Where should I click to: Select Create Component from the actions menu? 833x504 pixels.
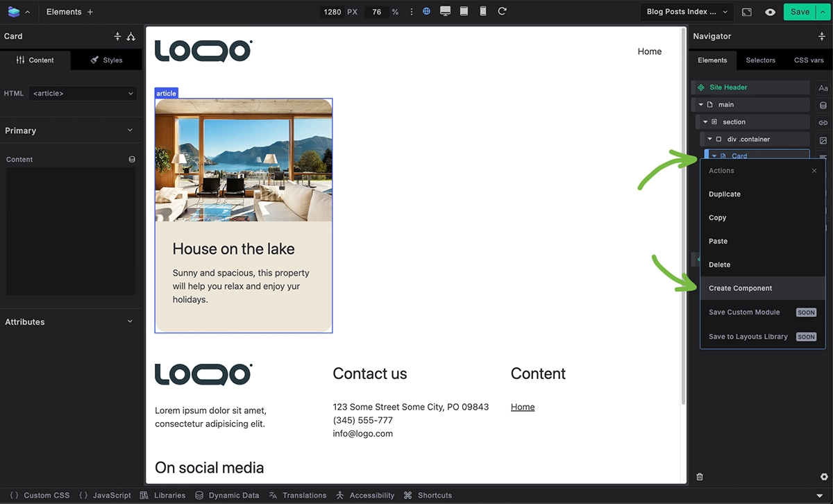coord(741,287)
